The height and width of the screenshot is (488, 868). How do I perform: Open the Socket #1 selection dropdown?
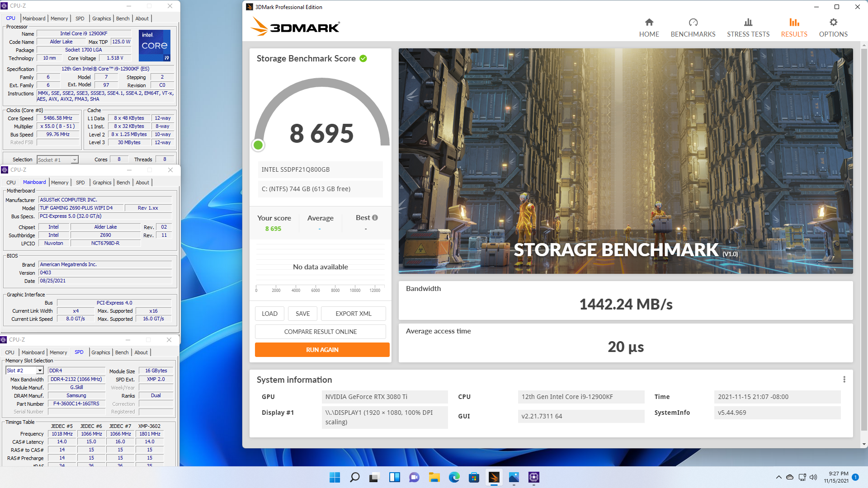(57, 160)
